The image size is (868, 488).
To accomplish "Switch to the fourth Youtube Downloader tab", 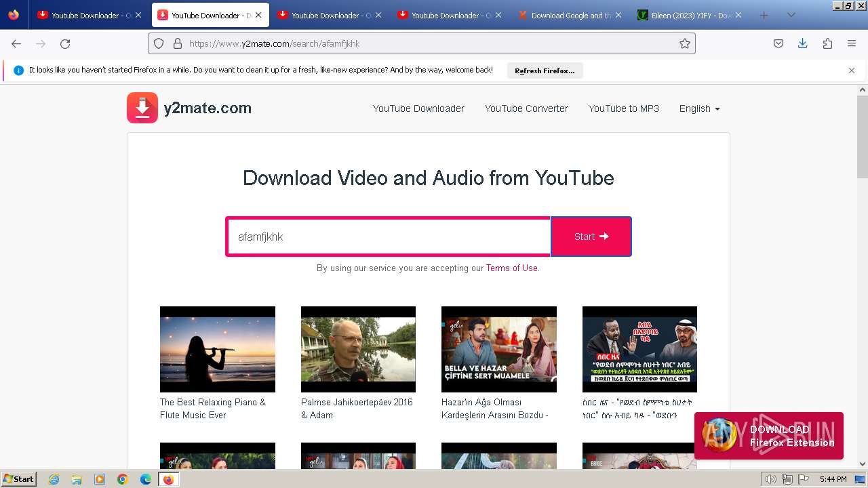I will (448, 15).
